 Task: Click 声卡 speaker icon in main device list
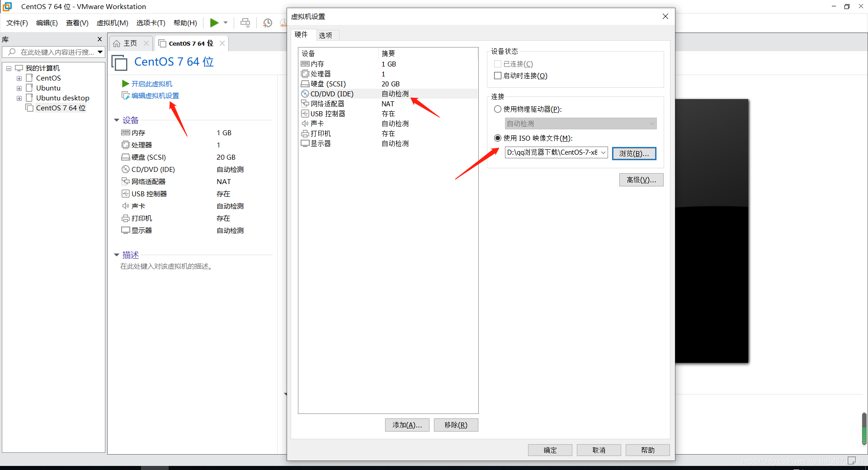coord(126,206)
